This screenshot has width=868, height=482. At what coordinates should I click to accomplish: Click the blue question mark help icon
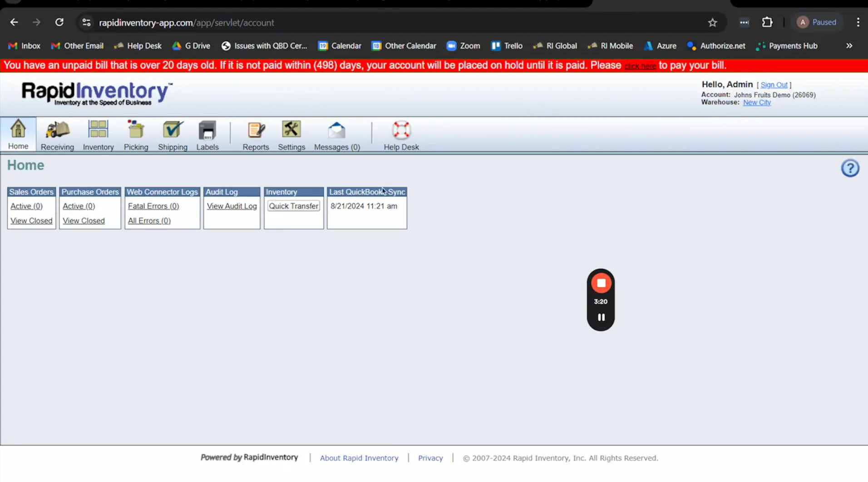pyautogui.click(x=850, y=168)
